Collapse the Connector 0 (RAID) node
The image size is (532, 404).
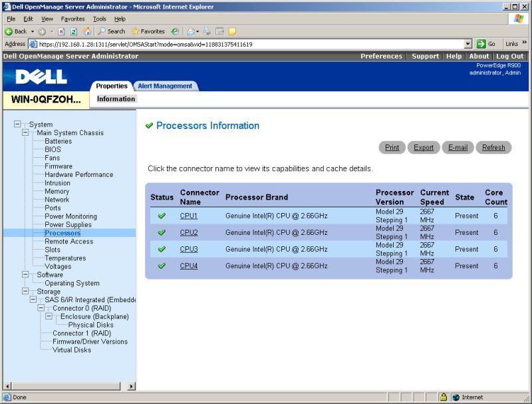pyautogui.click(x=41, y=308)
